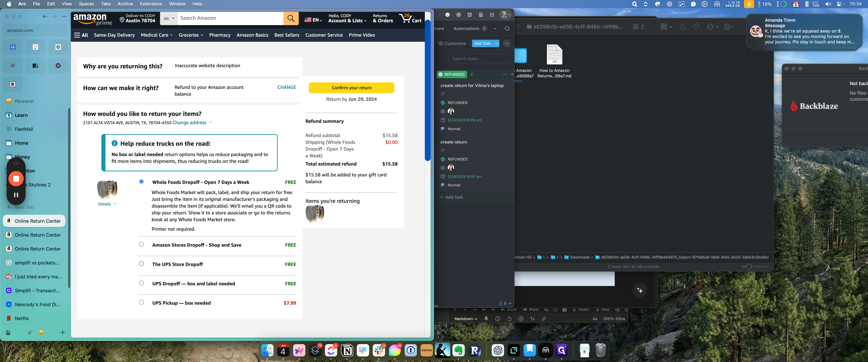Select The UPS Store Dropoff option
This screenshot has width=868, height=362.
pyautogui.click(x=141, y=264)
